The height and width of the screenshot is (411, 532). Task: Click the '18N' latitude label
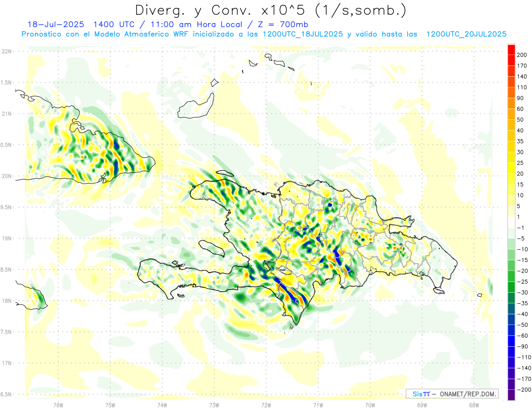(7, 301)
